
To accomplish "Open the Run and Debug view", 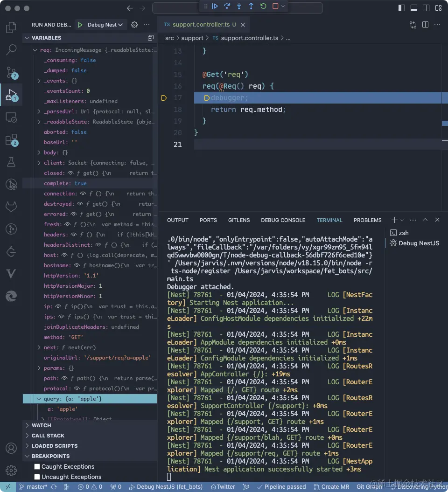I will click(x=11, y=95).
